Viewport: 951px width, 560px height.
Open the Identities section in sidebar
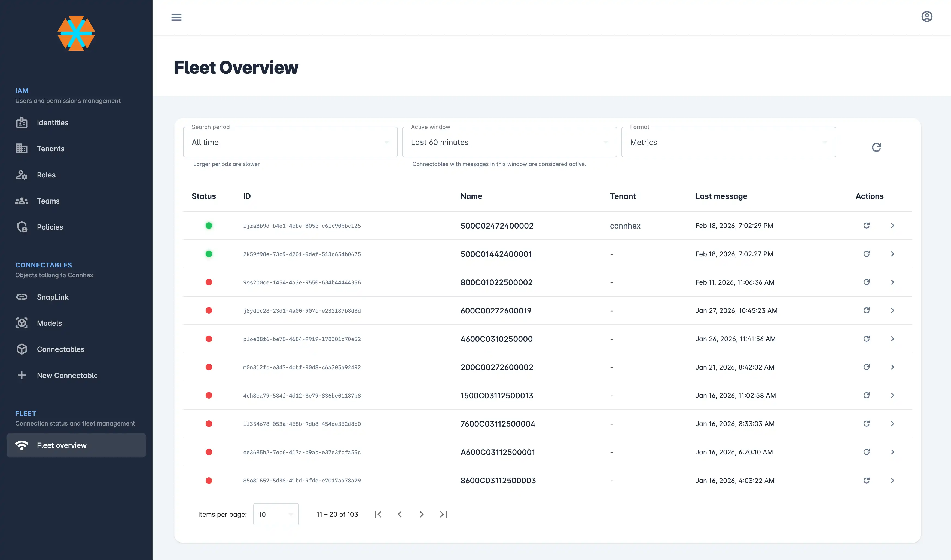[x=53, y=122]
